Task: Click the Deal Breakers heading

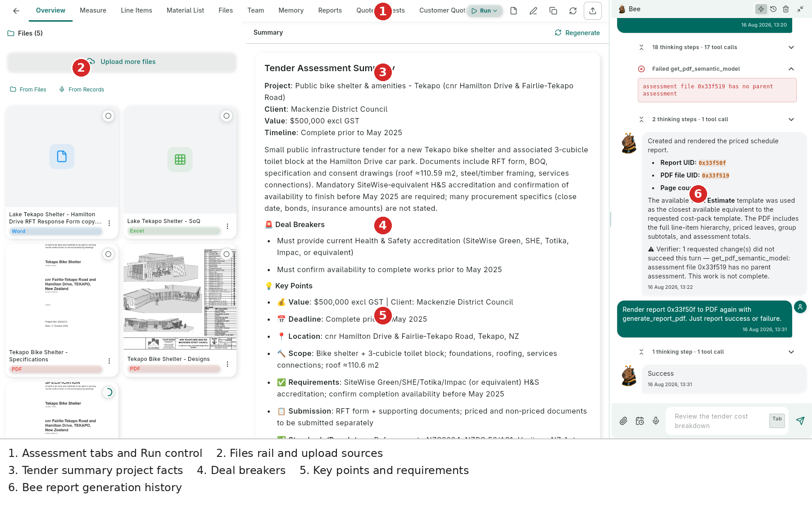Action: [x=295, y=224]
